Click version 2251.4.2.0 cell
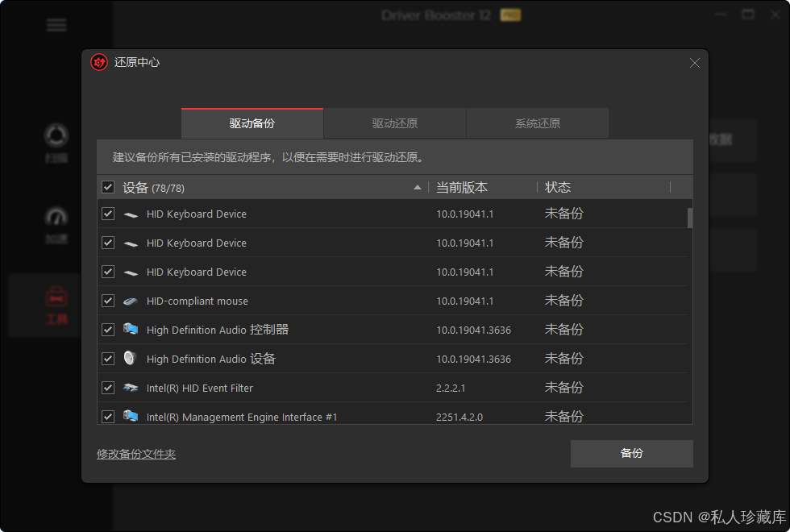The width and height of the screenshot is (790, 532). pyautogui.click(x=459, y=418)
